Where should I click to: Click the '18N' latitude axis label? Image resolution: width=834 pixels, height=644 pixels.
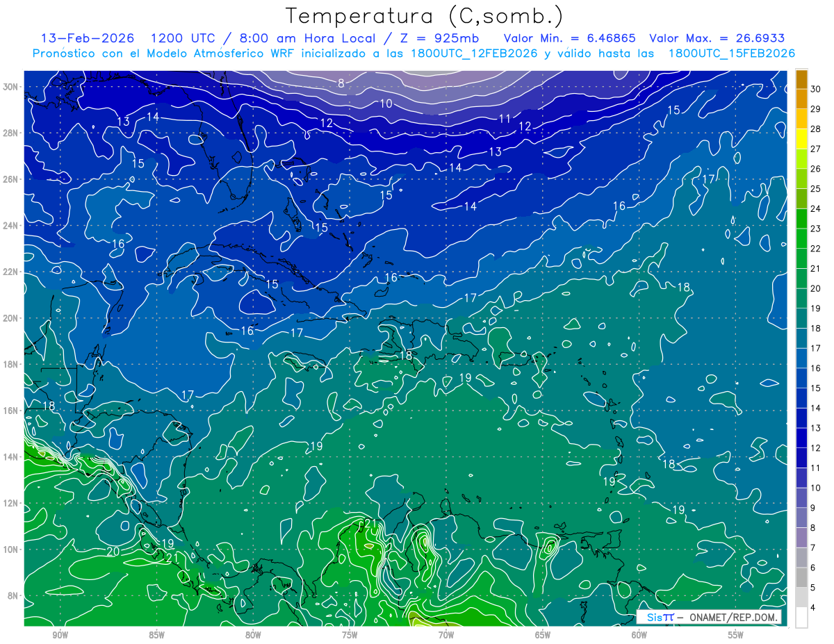pyautogui.click(x=12, y=364)
